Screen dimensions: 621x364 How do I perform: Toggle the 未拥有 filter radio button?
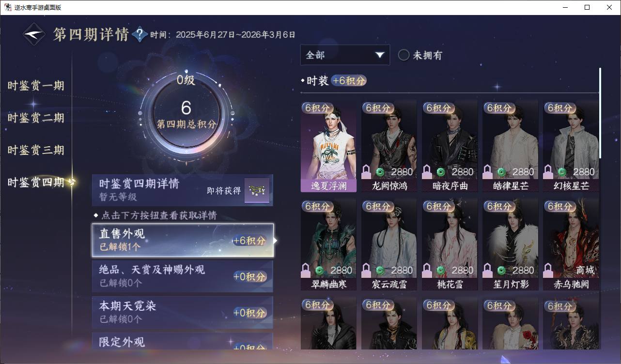point(404,55)
